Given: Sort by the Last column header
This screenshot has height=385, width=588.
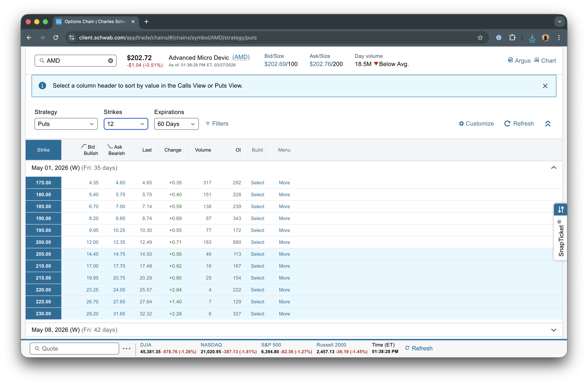Looking at the screenshot, I should click(x=147, y=150).
